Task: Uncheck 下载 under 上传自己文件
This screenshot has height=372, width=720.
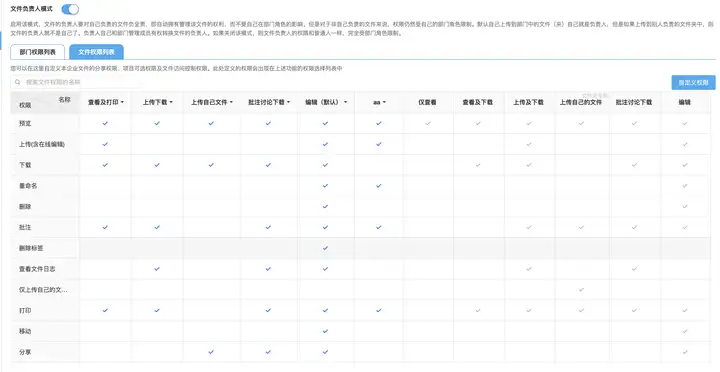Action: click(x=211, y=165)
